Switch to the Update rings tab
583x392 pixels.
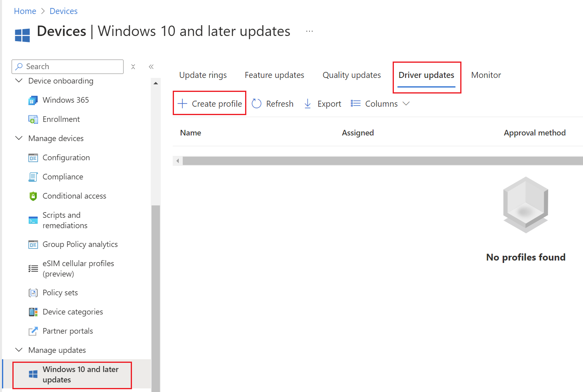203,75
